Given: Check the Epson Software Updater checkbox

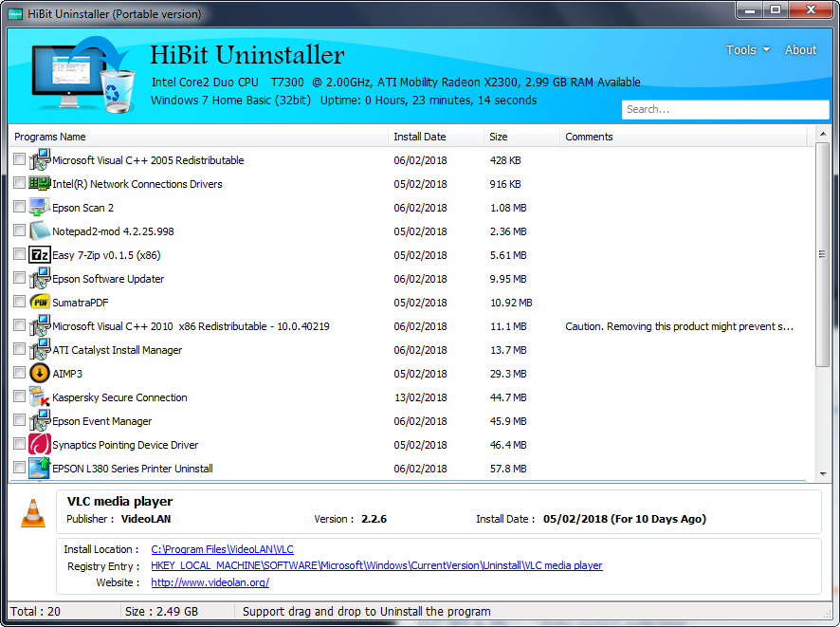Looking at the screenshot, I should pyautogui.click(x=19, y=278).
